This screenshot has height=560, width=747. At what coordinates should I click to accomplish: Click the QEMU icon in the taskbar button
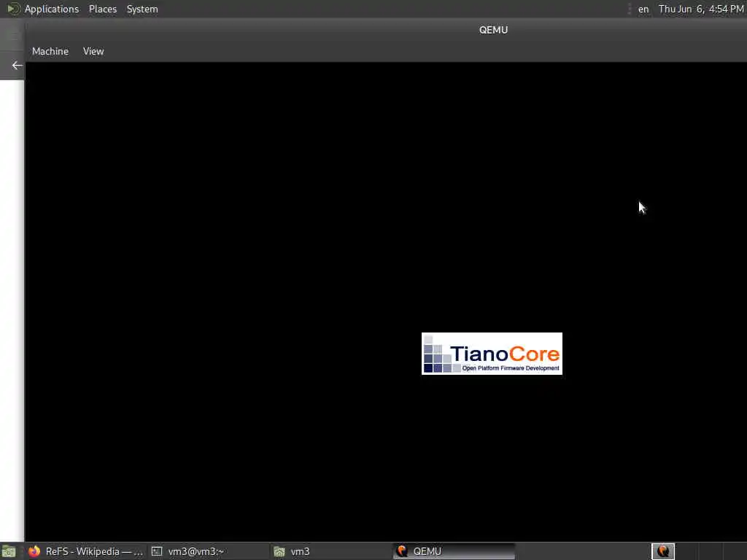[x=402, y=551]
